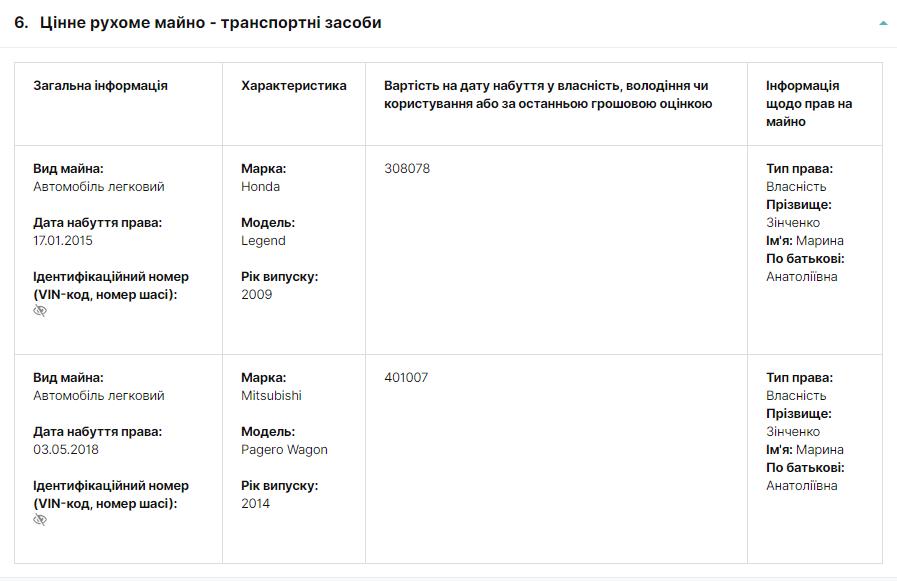Screen dimensions: 897x581
Task: Click the 'Вартість на дату набуття' column header
Action: [547, 94]
